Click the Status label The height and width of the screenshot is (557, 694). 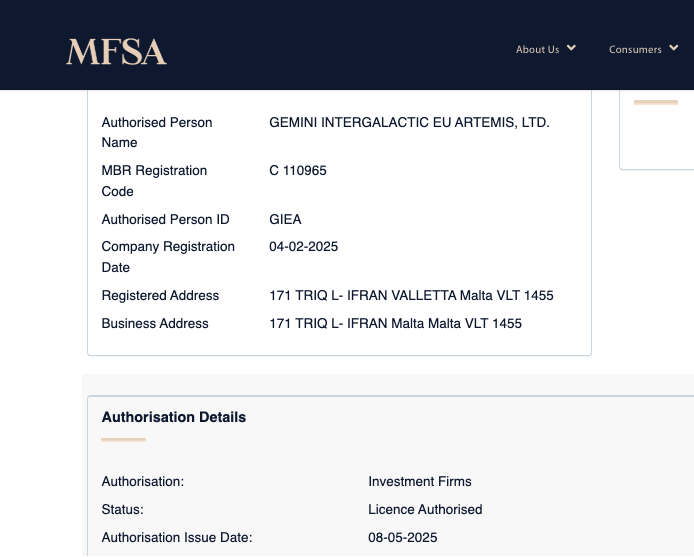click(x=123, y=509)
